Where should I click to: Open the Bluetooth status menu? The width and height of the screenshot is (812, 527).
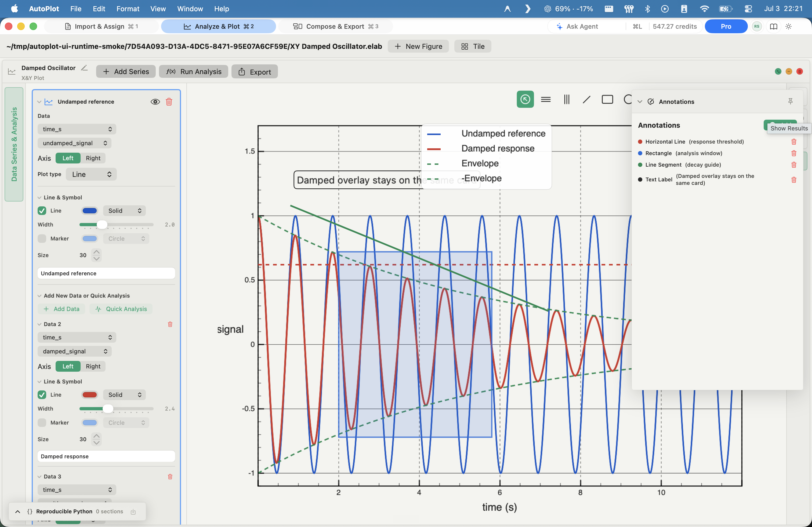coord(647,9)
